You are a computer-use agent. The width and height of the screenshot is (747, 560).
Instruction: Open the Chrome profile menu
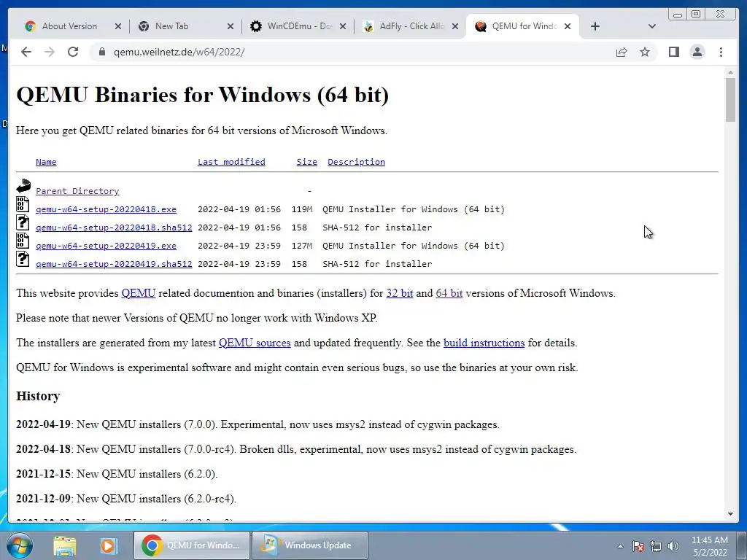coord(697,52)
